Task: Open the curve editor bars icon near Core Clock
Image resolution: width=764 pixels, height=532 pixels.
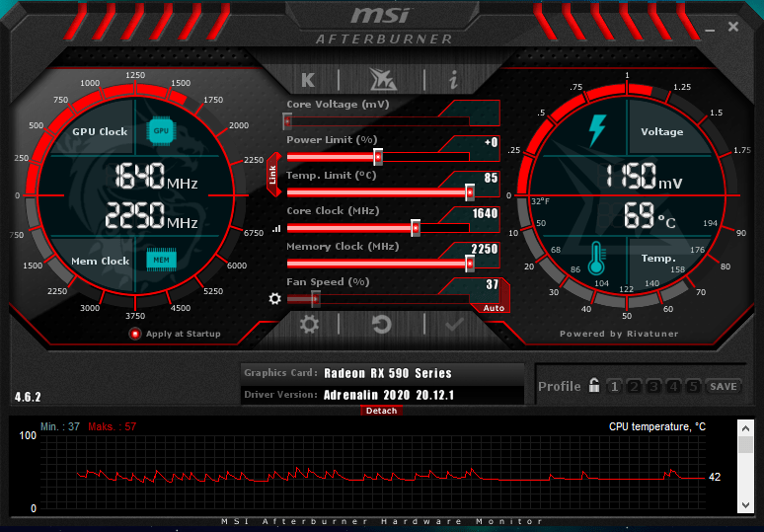Action: point(276,228)
